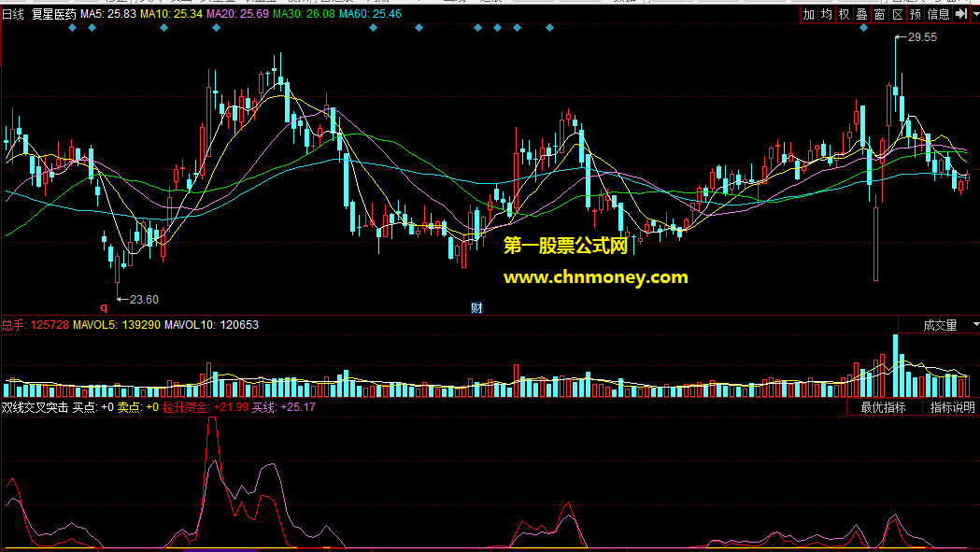
Task: Click the red q marker under the low
Action: (x=104, y=307)
